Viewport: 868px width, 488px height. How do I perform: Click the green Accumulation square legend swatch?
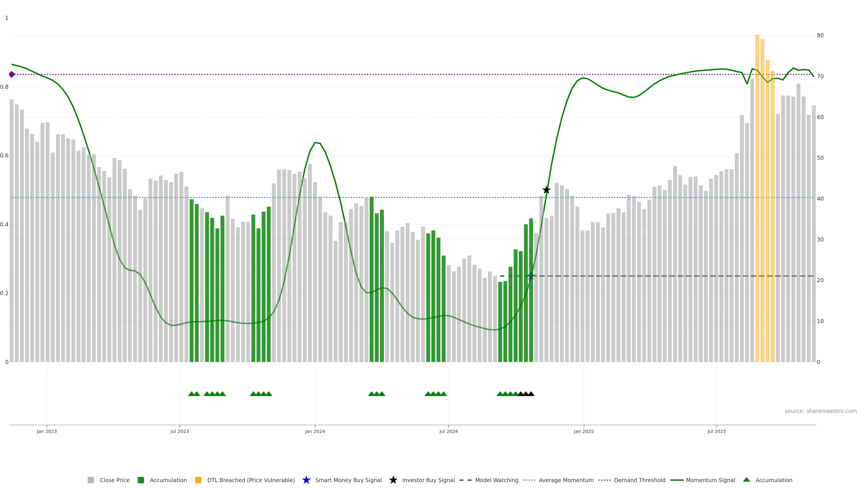click(x=141, y=480)
